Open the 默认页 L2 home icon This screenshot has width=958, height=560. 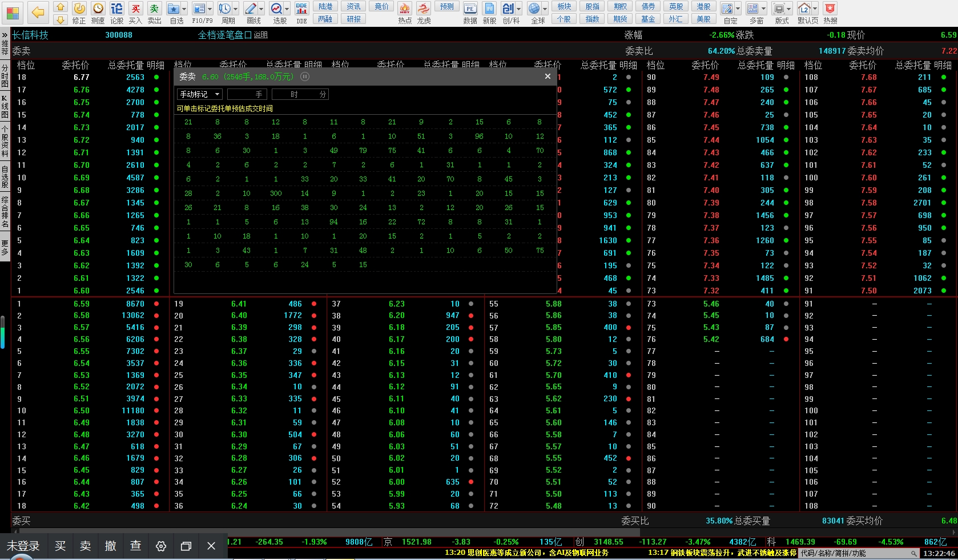pos(804,9)
